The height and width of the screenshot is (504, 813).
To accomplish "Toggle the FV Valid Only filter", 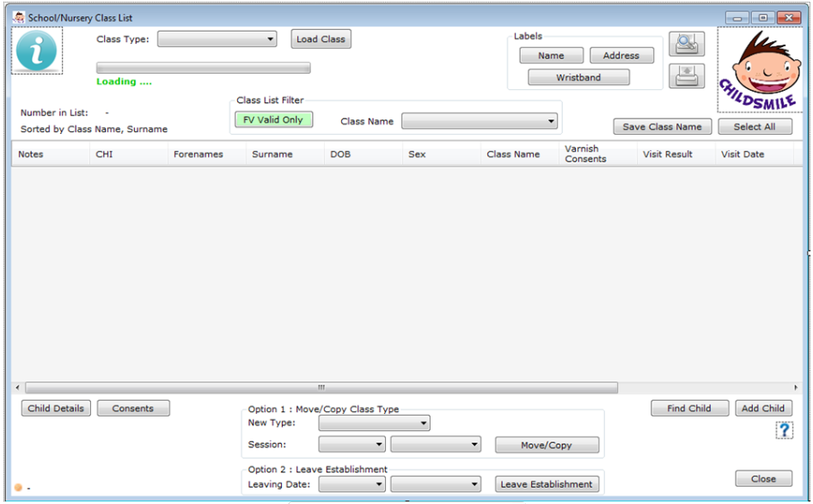I will [273, 120].
